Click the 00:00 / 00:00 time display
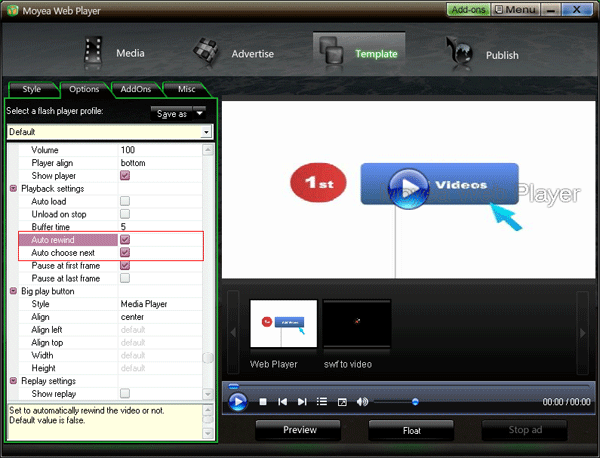This screenshot has height=458, width=600. [566, 402]
